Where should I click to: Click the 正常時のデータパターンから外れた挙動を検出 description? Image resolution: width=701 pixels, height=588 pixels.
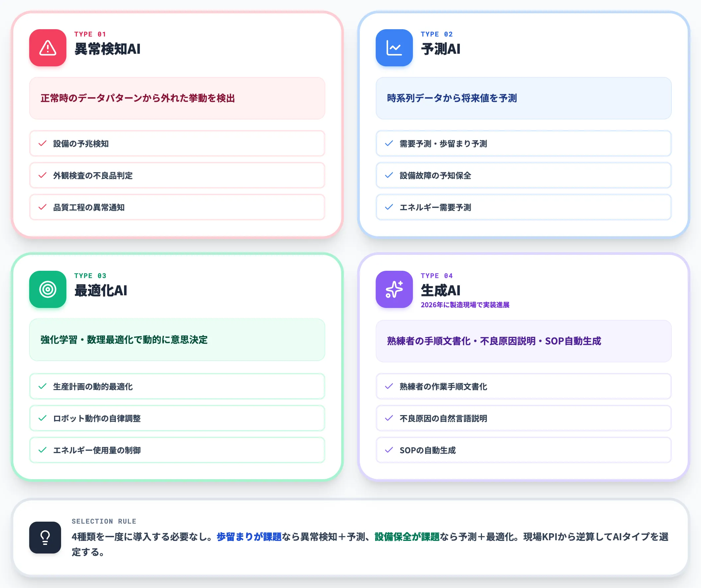138,99
